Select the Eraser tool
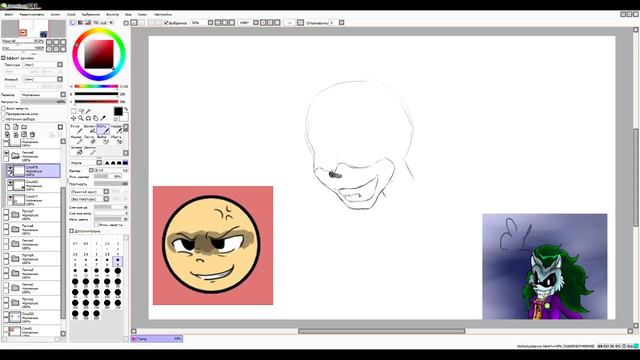The width and height of the screenshot is (640, 360). pos(90,140)
